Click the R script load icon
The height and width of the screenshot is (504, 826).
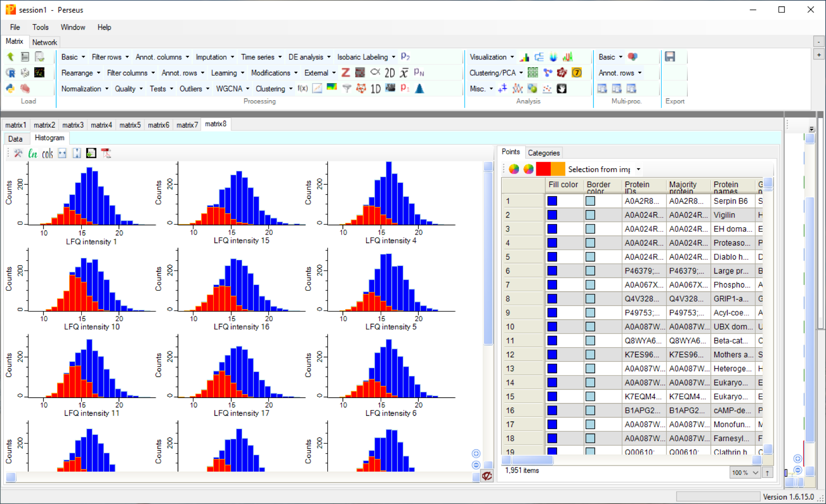pos(10,73)
